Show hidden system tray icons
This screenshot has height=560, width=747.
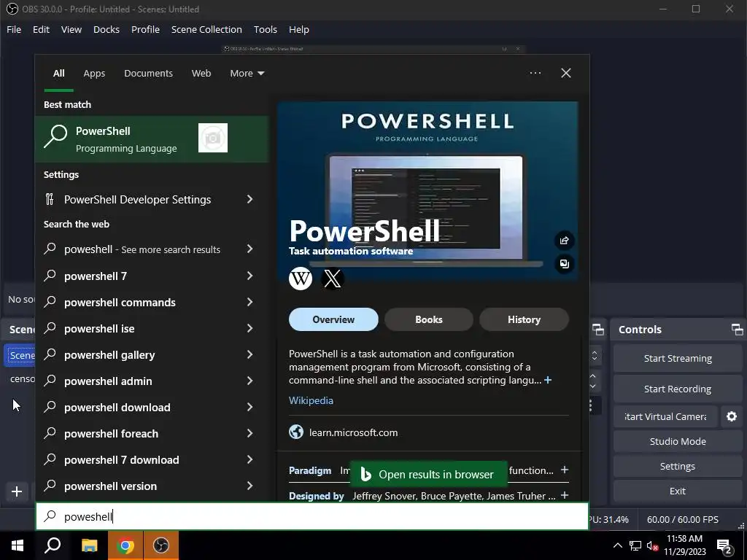[x=617, y=545]
